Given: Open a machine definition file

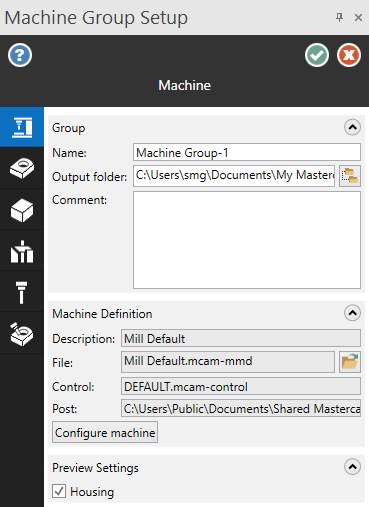Looking at the screenshot, I should click(350, 362).
